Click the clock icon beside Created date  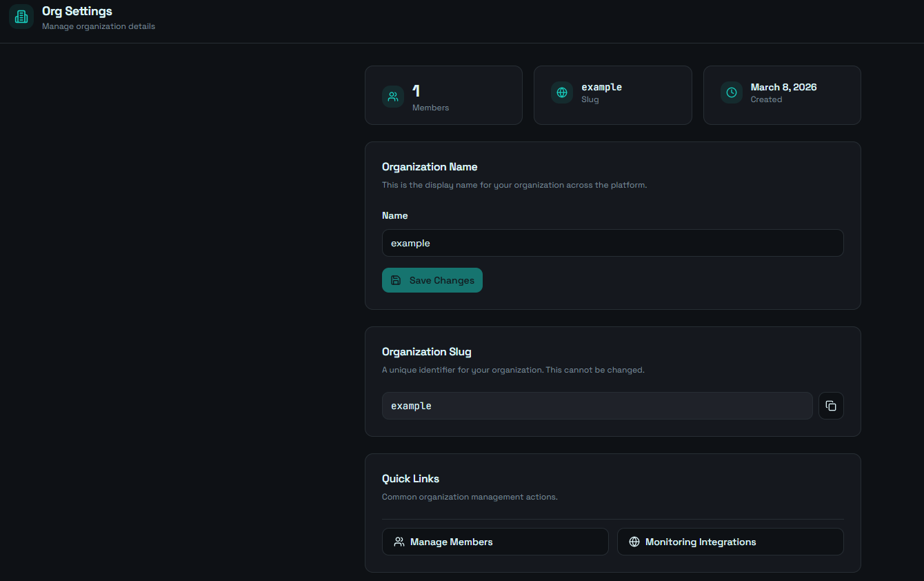tap(732, 92)
